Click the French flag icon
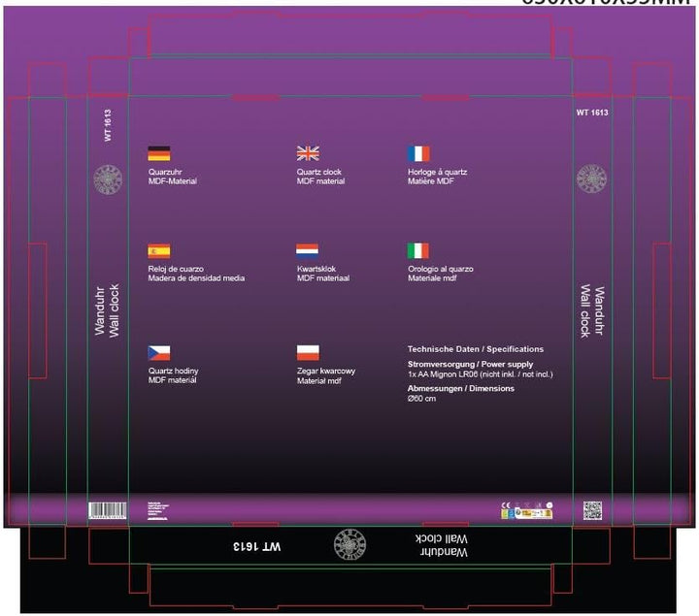Screen dimensions: 699x616 tap(418, 153)
